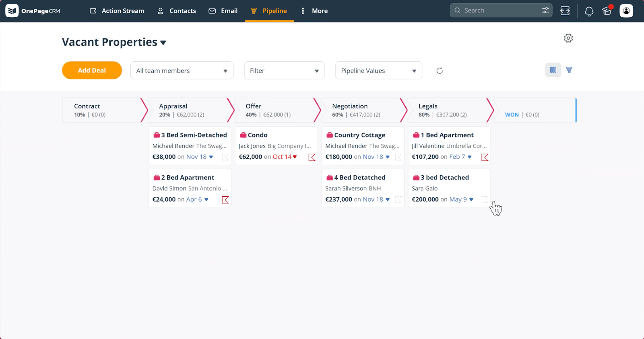644x339 pixels.
Task: Click briefcase icon on 4 Bed Detatched card
Action: point(330,177)
